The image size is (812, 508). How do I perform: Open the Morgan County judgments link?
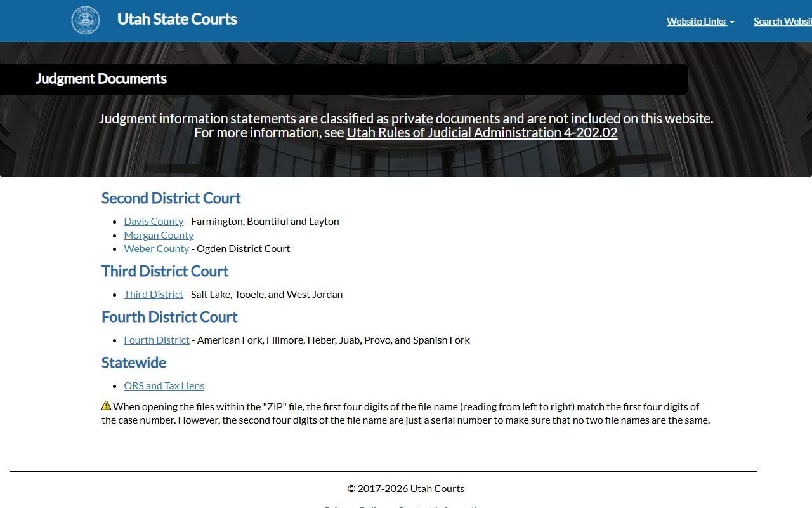click(159, 235)
